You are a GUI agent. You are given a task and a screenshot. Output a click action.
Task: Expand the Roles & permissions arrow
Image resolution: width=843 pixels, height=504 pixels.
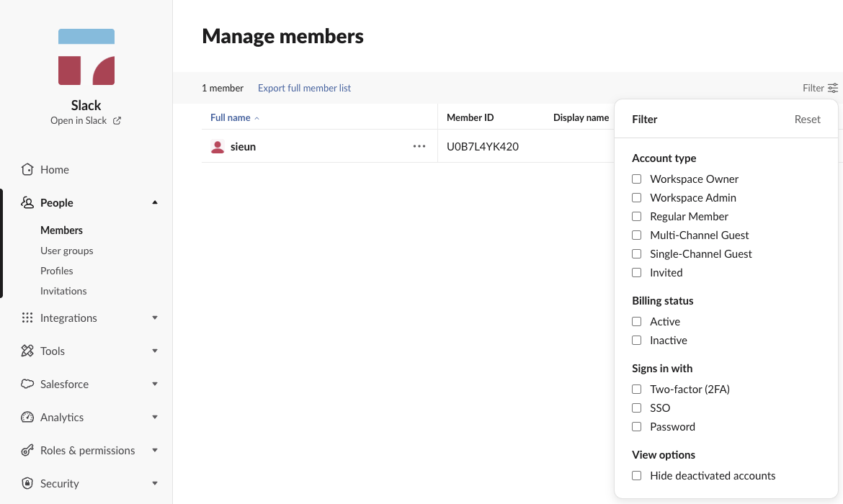155,450
